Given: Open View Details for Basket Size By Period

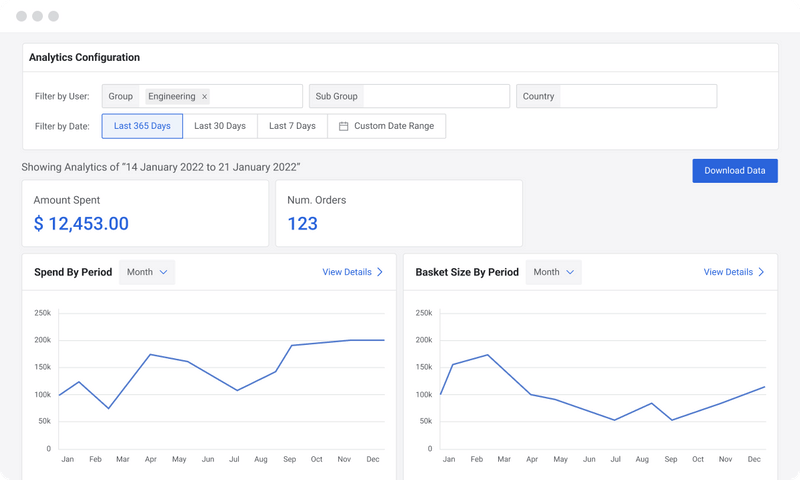Looking at the screenshot, I should tap(728, 272).
